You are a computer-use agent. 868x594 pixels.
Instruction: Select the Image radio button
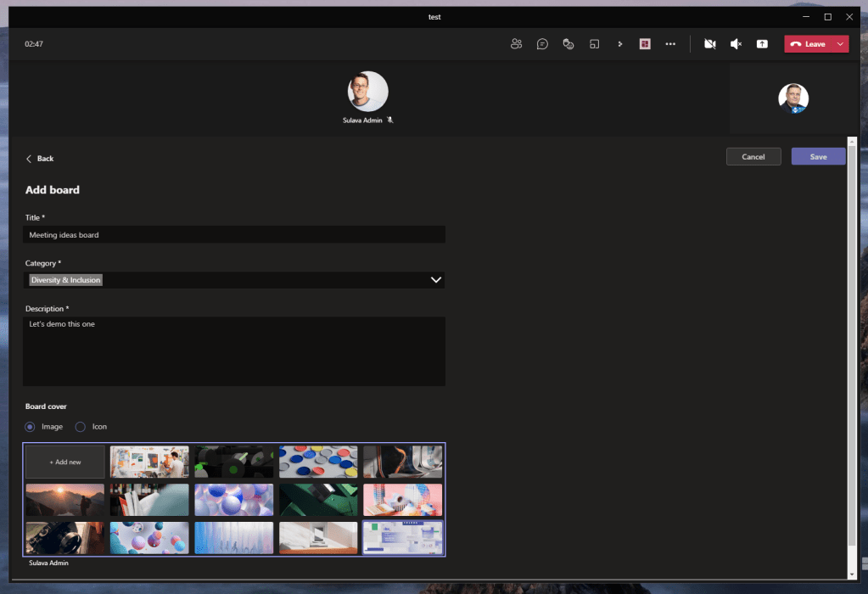click(x=31, y=427)
